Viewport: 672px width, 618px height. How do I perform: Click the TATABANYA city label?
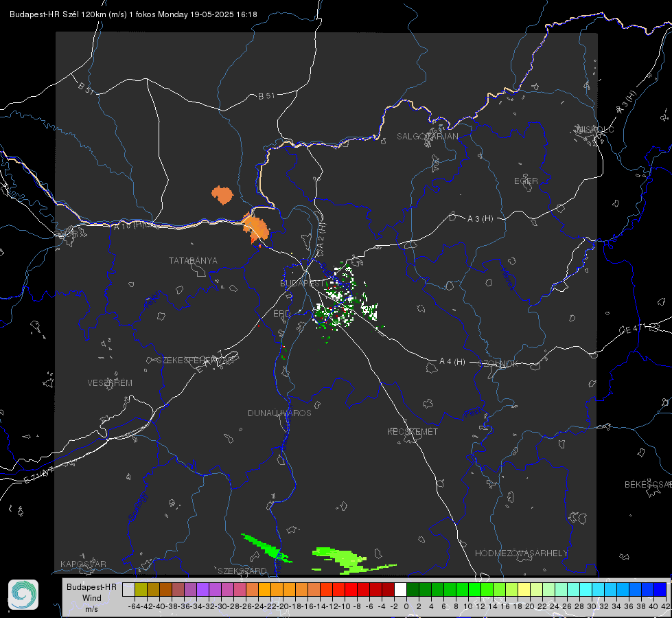pos(193,260)
